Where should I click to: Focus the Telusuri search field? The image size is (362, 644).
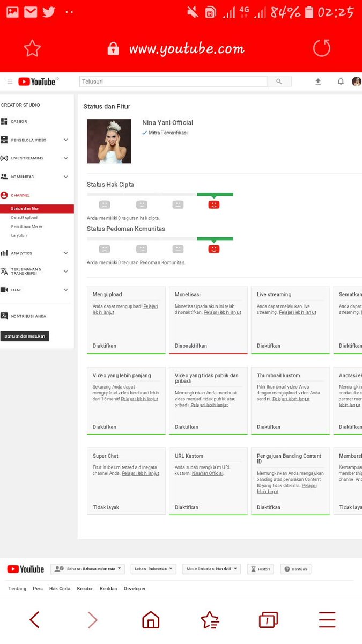[x=173, y=82]
